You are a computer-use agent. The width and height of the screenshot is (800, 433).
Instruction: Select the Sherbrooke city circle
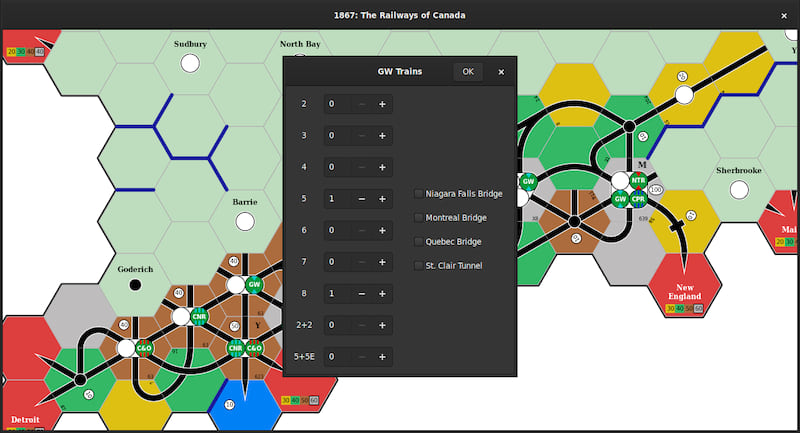739,190
